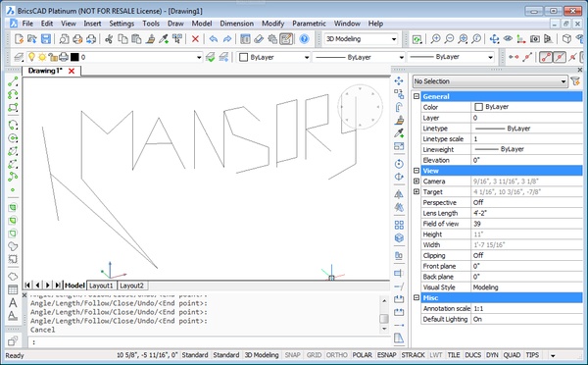Toggle ORTHO mode in status bar

pyautogui.click(x=336, y=355)
